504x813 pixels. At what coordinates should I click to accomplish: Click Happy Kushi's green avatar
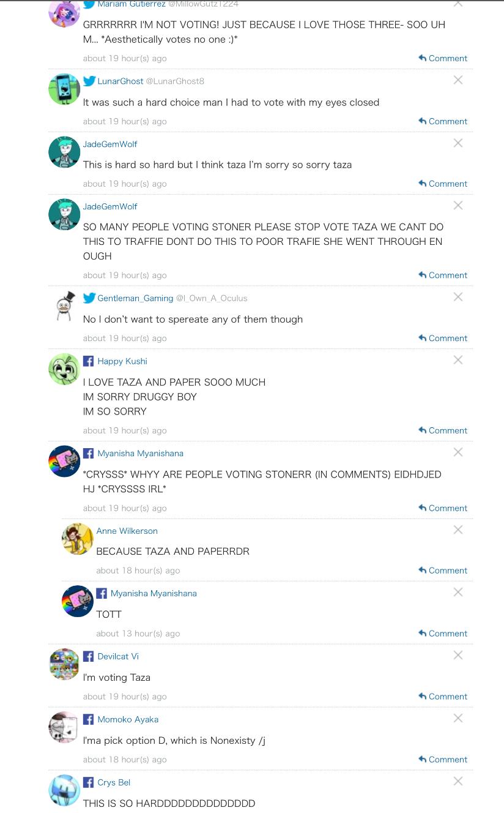tap(64, 369)
